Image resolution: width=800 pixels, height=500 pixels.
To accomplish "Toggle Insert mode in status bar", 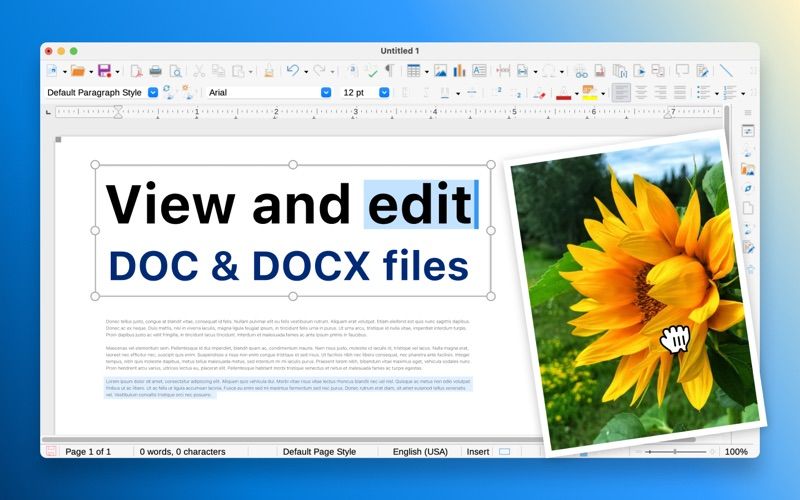I will tap(478, 452).
